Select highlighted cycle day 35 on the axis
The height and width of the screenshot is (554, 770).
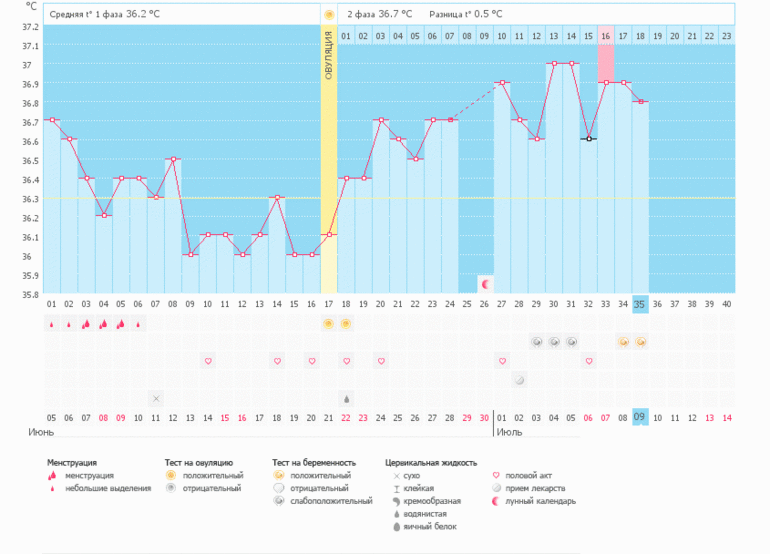[640, 304]
